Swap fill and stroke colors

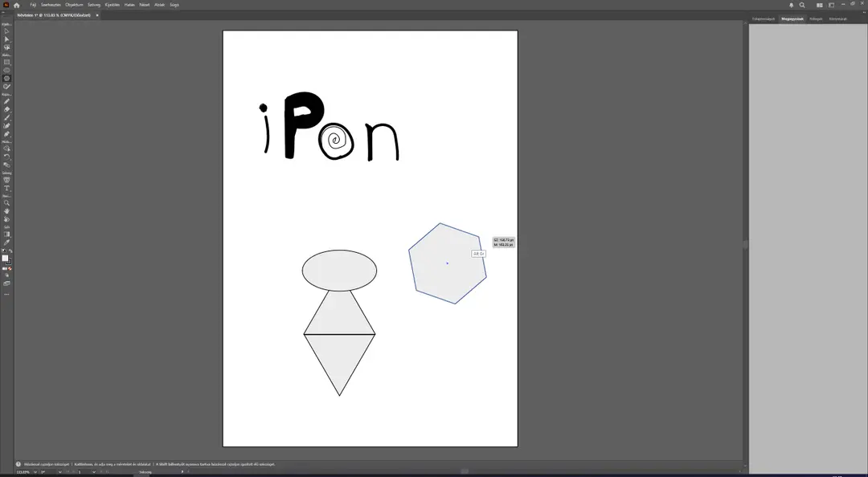[10, 251]
